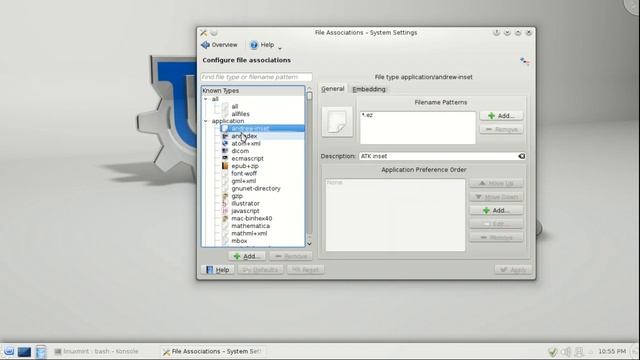The width and height of the screenshot is (640, 360).
Task: Click the Known Types column header
Action: [x=253, y=91]
